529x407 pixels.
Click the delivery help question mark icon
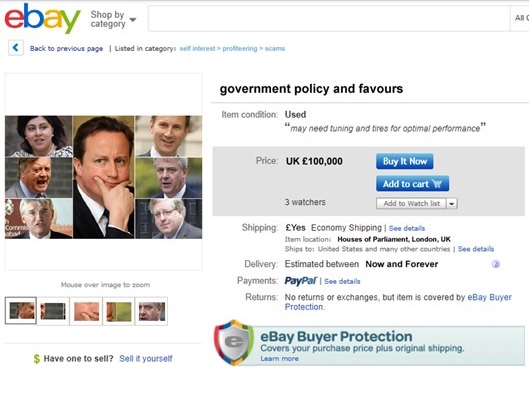coord(495,264)
